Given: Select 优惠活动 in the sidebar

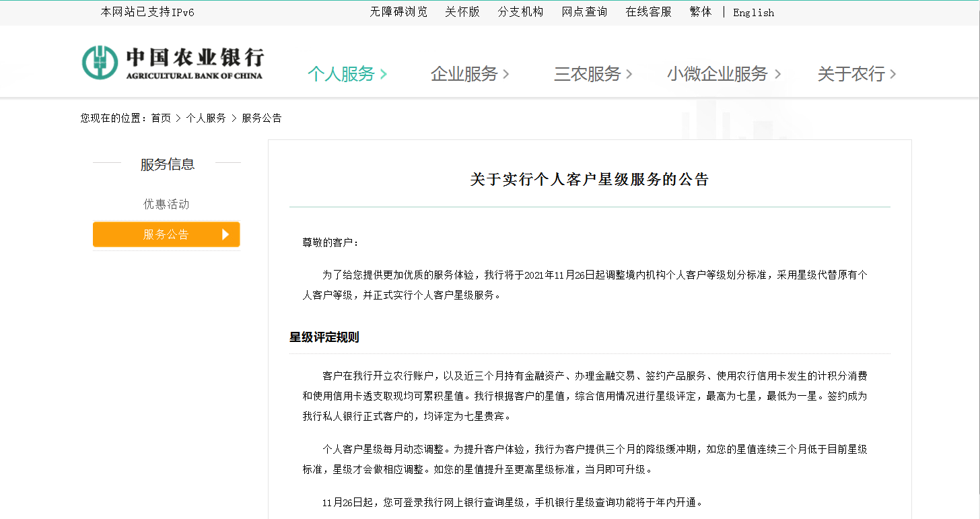Looking at the screenshot, I should pos(166,204).
